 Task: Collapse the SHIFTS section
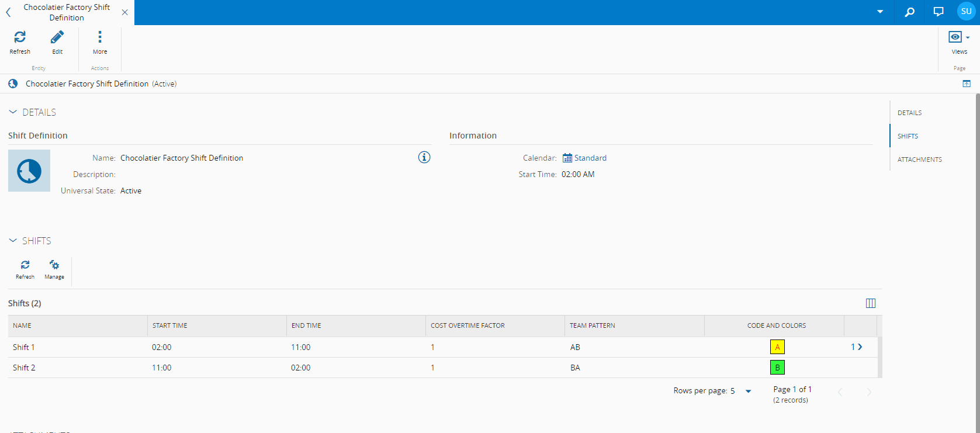pyautogui.click(x=13, y=241)
